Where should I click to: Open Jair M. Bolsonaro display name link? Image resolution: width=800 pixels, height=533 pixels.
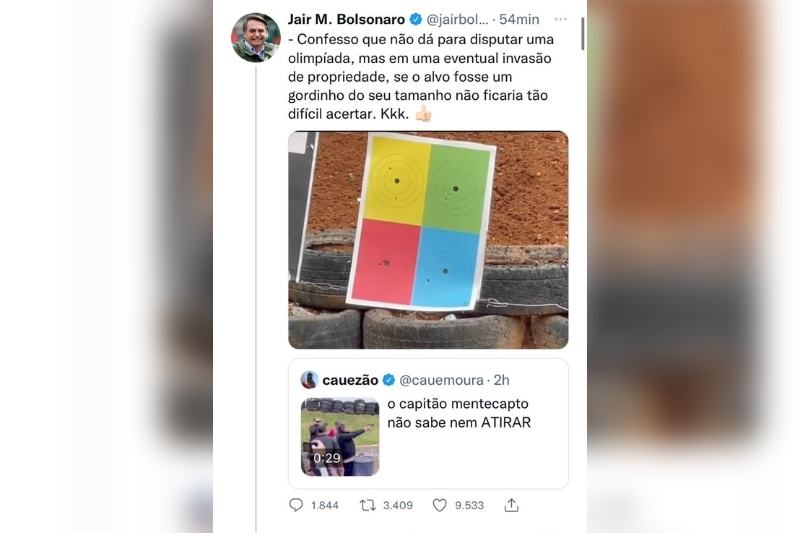tap(346, 19)
